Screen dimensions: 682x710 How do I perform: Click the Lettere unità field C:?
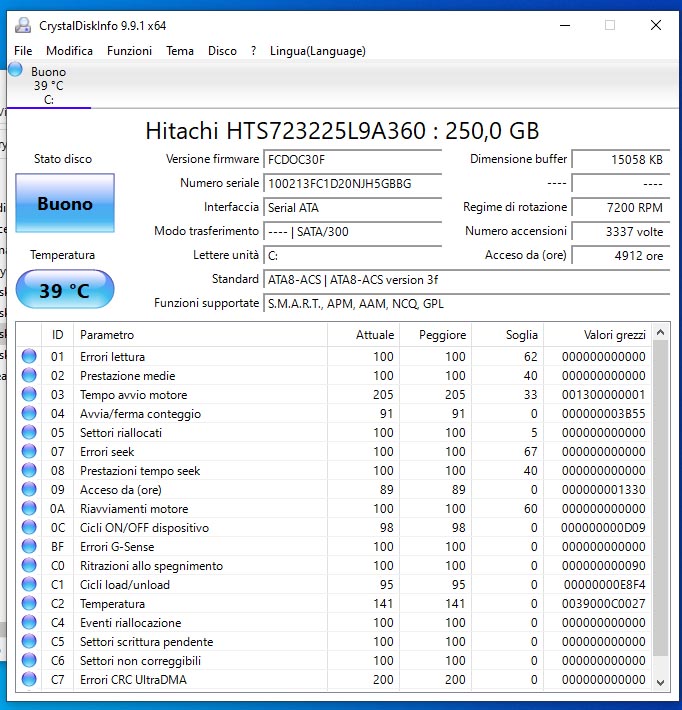(x=352, y=255)
